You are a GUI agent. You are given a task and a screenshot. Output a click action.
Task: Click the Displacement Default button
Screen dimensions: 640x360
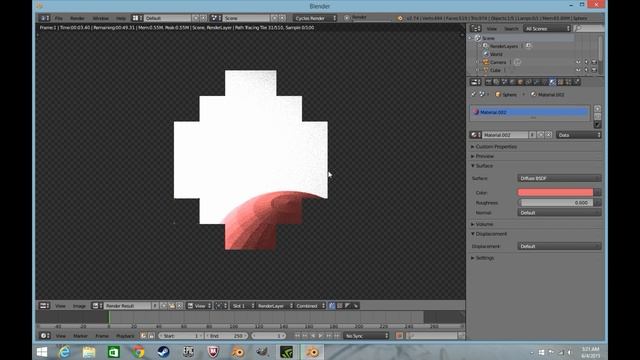(559, 247)
